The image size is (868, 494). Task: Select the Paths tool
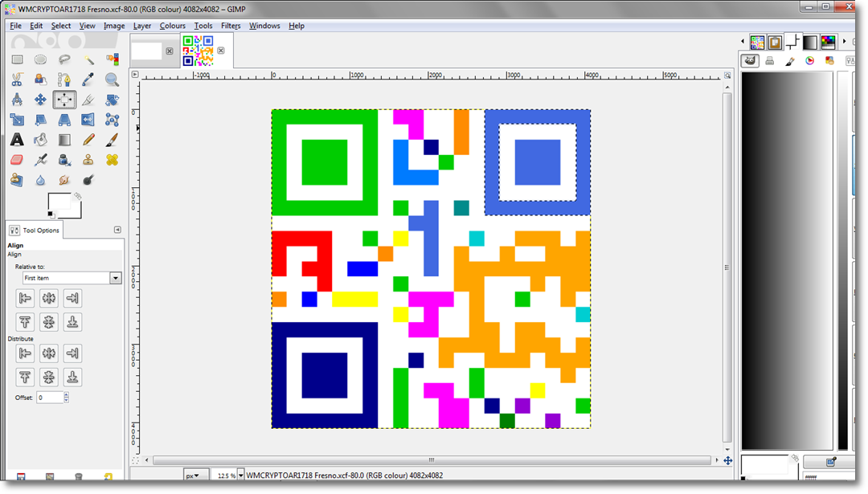tap(64, 80)
